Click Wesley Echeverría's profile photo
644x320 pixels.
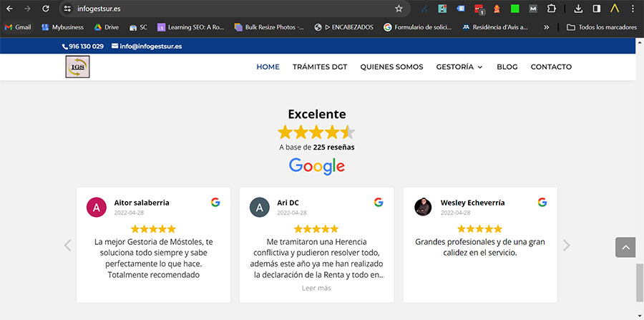423,208
